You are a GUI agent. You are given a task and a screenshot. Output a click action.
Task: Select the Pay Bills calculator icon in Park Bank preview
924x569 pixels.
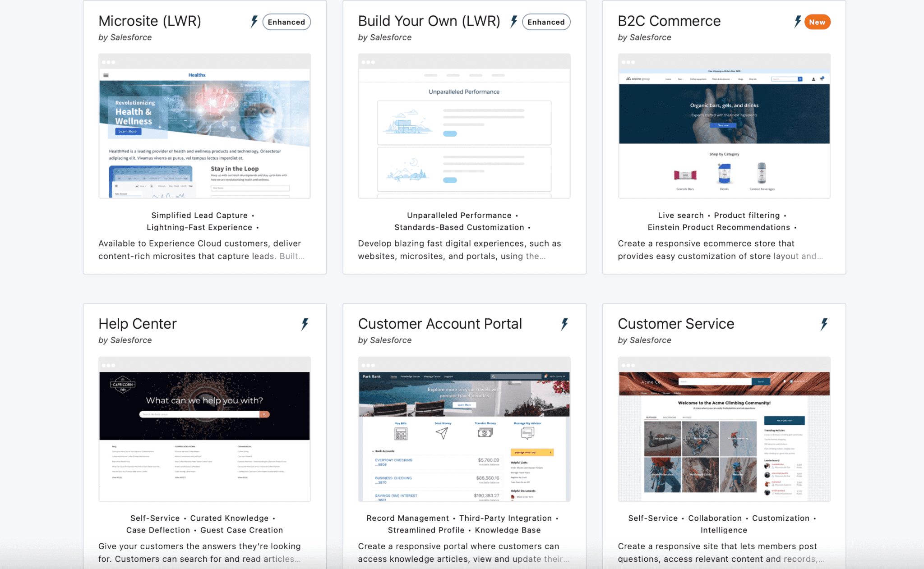tap(401, 433)
